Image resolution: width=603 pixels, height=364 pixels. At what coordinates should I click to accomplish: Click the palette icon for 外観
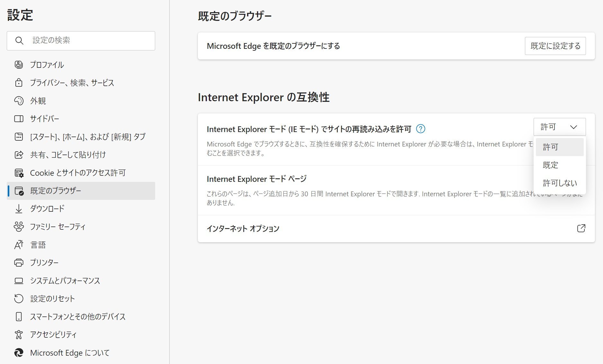pyautogui.click(x=19, y=101)
